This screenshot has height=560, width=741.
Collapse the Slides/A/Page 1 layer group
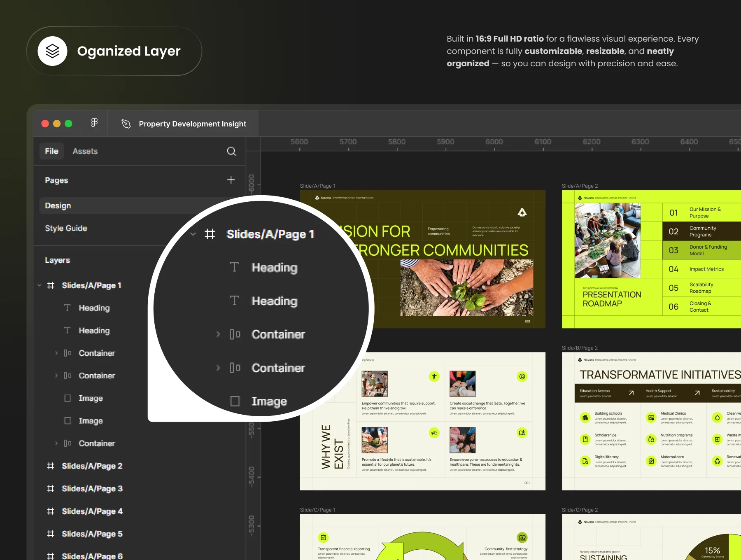(x=40, y=285)
